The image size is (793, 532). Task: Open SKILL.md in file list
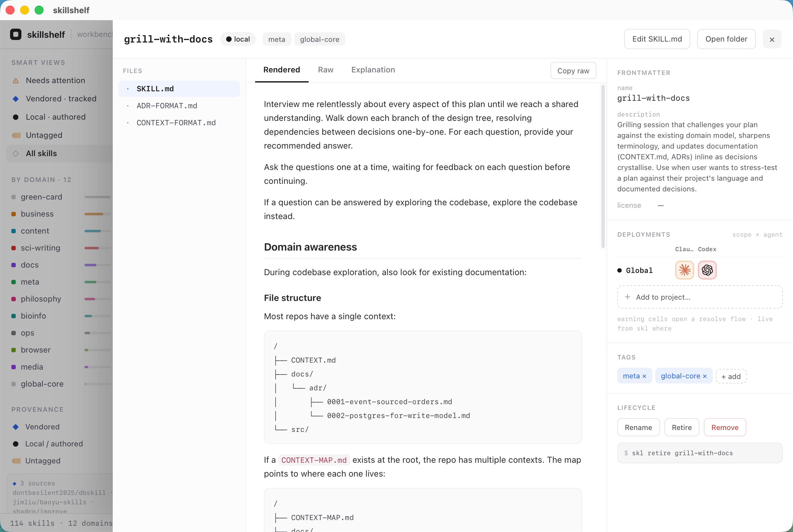[179, 89]
